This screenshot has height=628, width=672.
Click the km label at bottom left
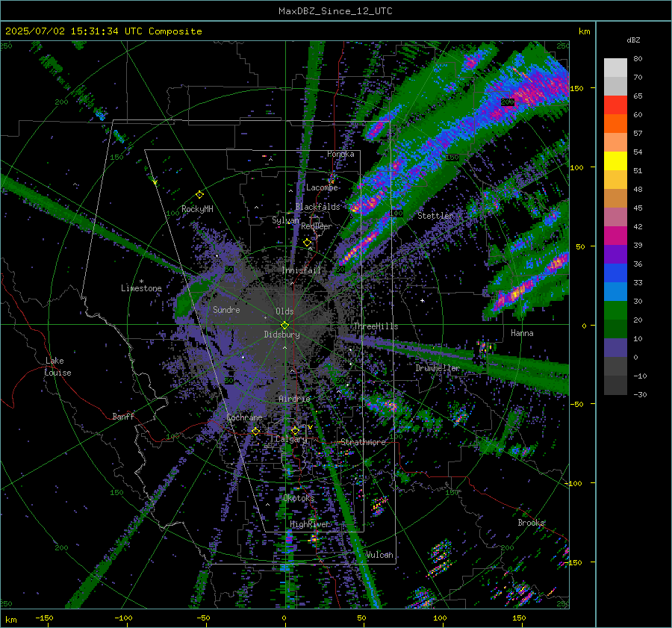tap(10, 620)
